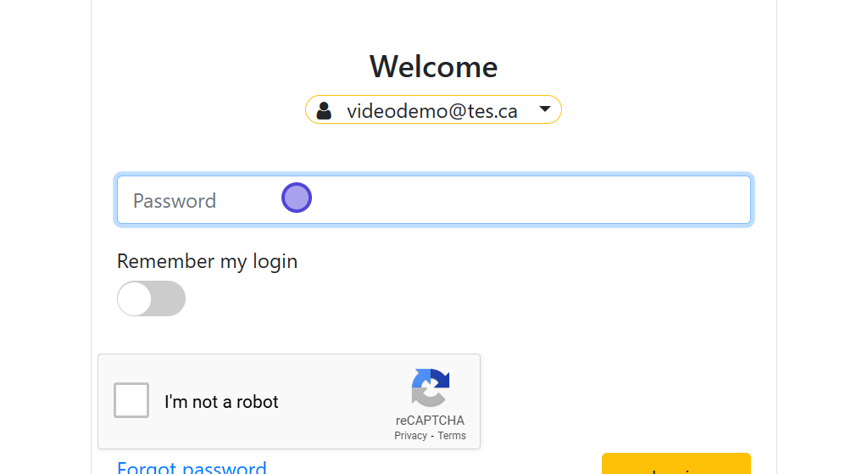Check the I'm not a robot checkbox
The height and width of the screenshot is (474, 868).
131,400
